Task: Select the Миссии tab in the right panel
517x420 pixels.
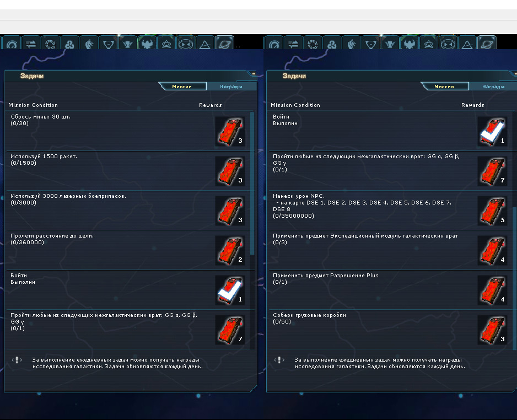Action: coord(444,87)
